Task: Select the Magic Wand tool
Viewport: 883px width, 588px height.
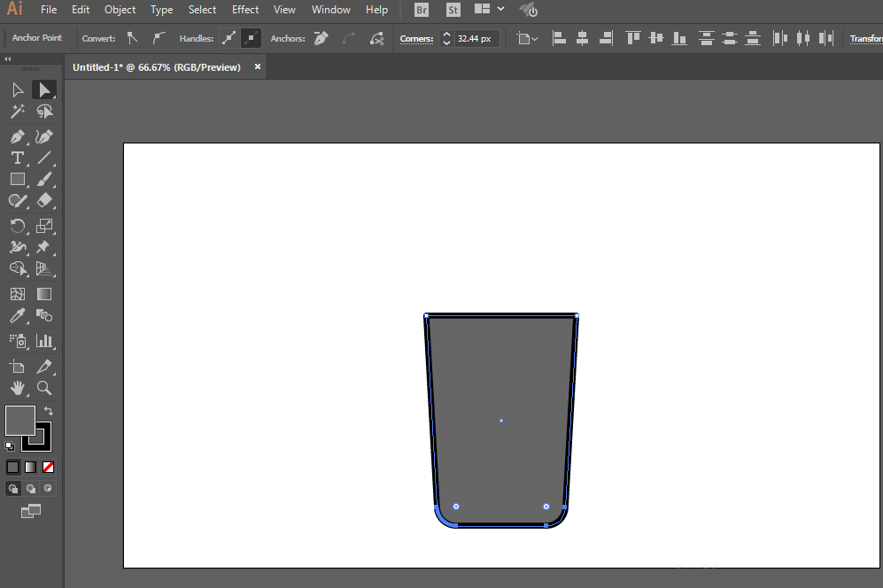Action: [x=17, y=112]
